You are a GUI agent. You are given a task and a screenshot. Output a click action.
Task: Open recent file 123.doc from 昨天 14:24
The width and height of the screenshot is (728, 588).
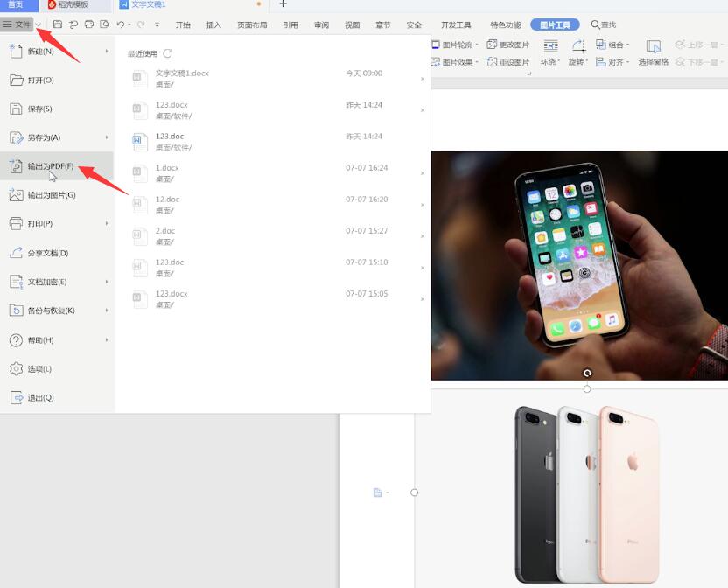click(277, 142)
